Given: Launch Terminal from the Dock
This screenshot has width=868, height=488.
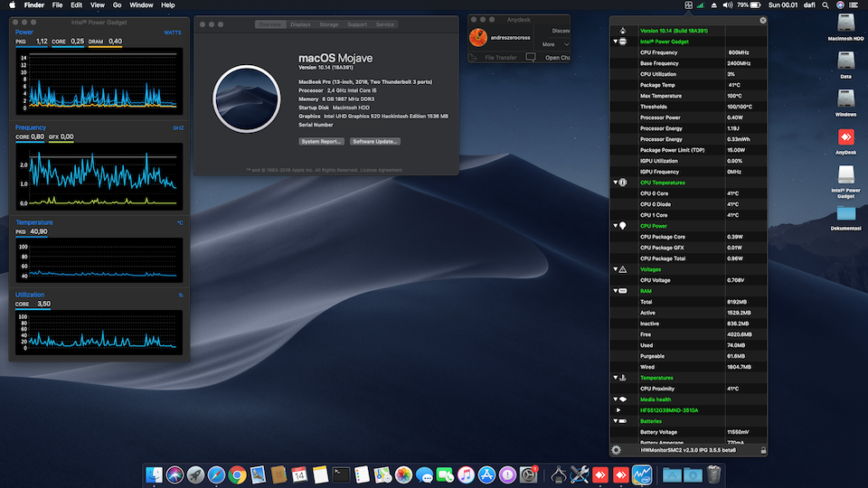Looking at the screenshot, I should pyautogui.click(x=341, y=474).
